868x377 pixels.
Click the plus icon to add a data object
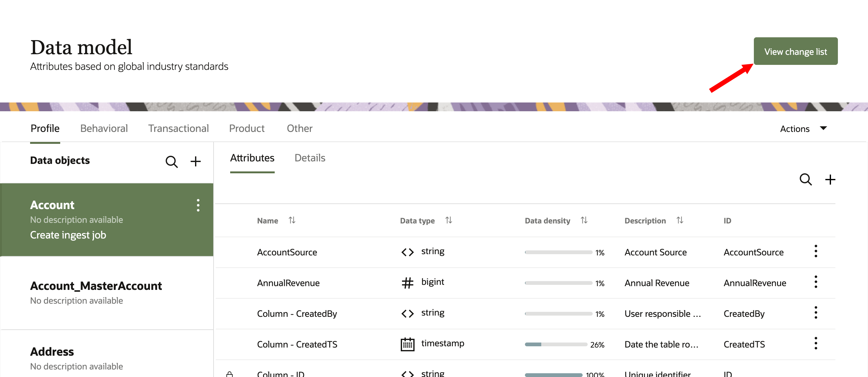coord(196,162)
